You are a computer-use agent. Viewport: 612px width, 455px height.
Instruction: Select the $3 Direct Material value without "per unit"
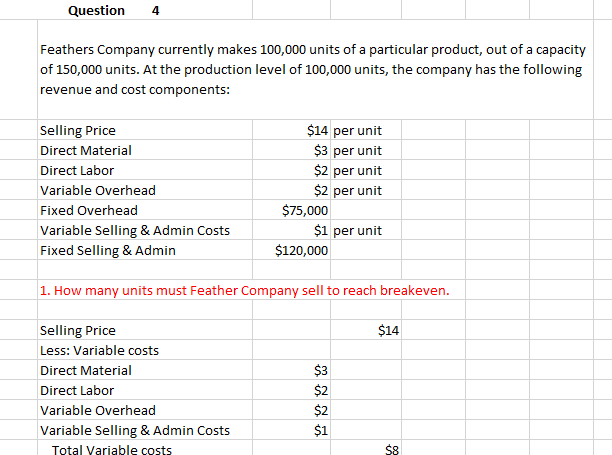tap(320, 370)
